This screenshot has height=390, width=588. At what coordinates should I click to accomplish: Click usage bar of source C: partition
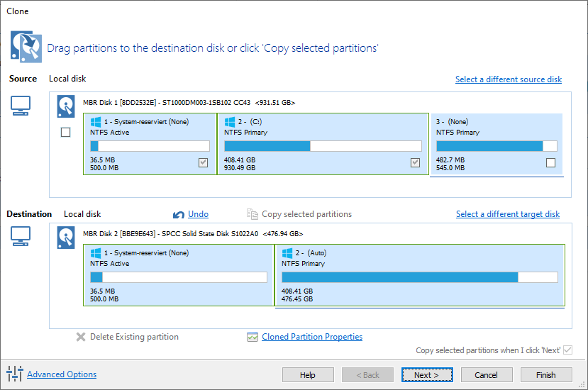[x=323, y=146]
